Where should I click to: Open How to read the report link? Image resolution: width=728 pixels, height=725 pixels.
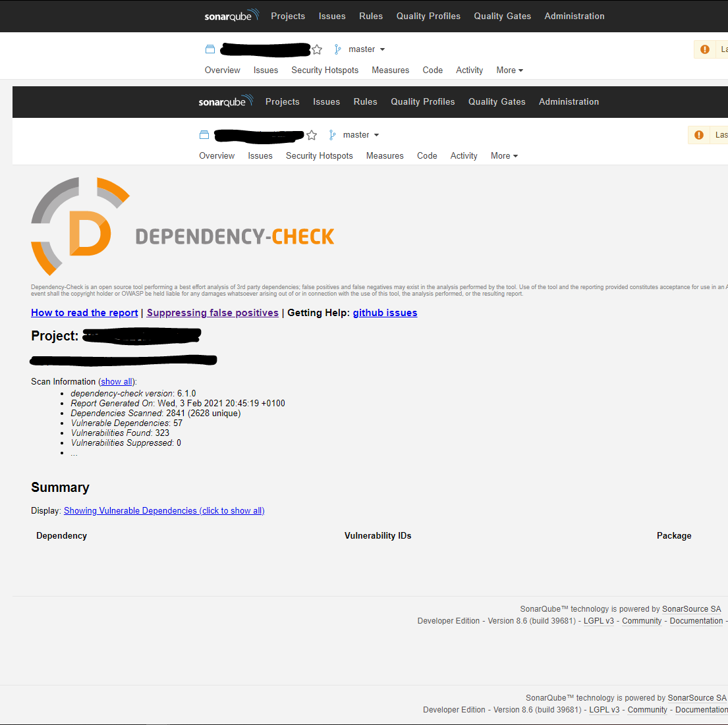pos(84,313)
